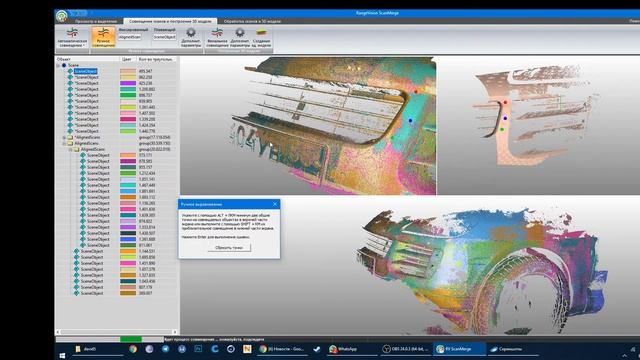Viewport: 640px width, 360px height.
Task: Click the tree panel scrollbar left arrow
Action: point(58,332)
